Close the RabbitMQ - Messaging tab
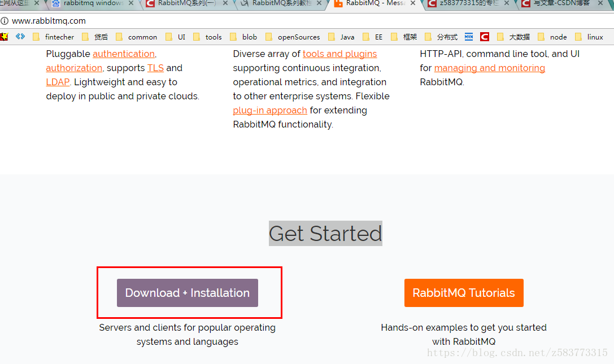 pyautogui.click(x=413, y=3)
